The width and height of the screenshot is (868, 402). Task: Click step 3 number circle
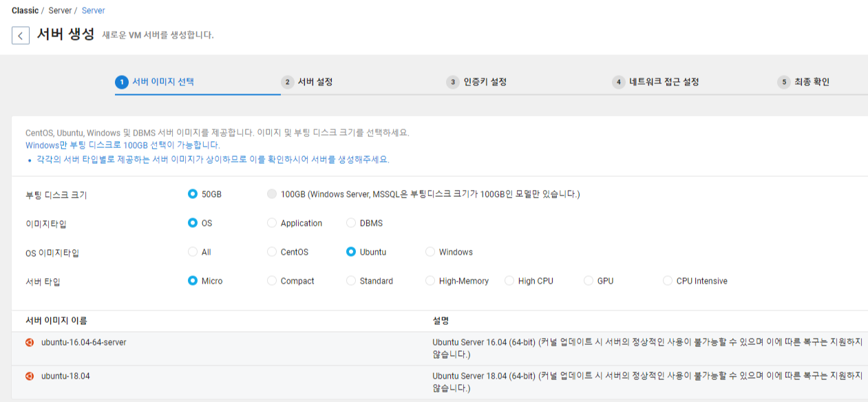click(453, 82)
